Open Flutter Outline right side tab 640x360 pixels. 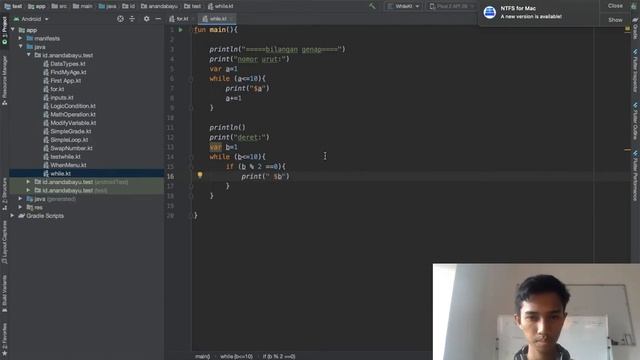click(x=636, y=121)
